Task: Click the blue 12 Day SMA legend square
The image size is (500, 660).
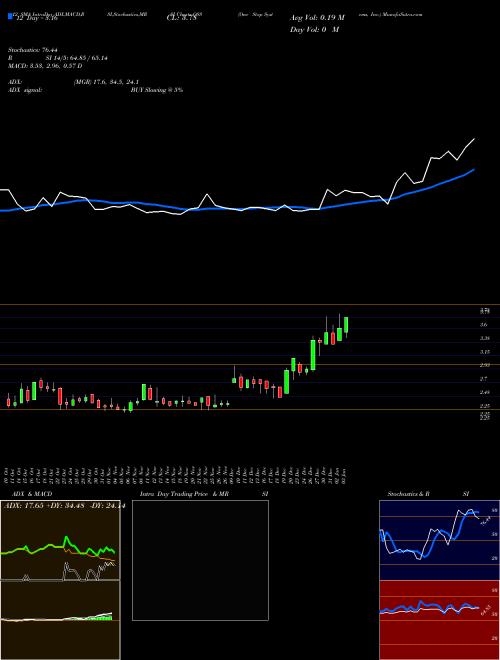Action: point(11,17)
